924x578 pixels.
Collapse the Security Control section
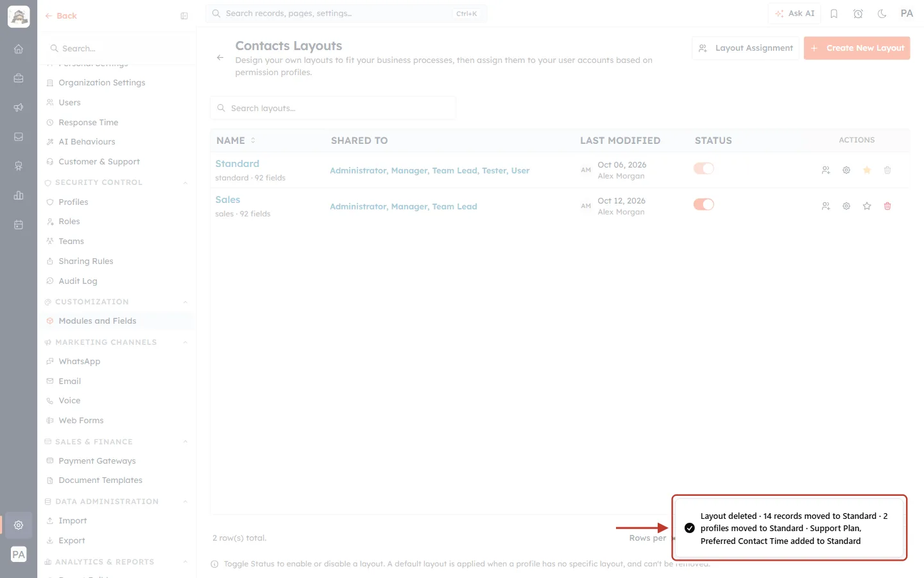click(185, 183)
